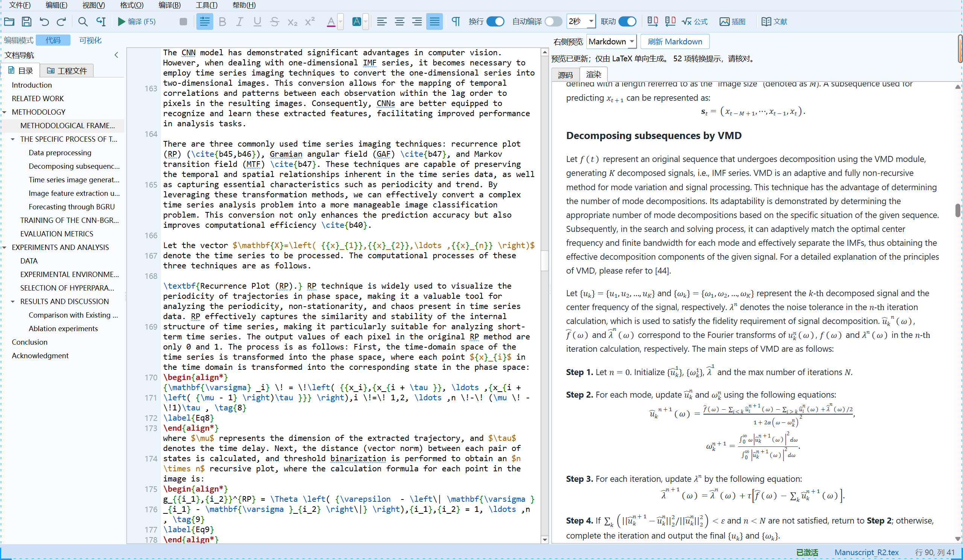Apply strikethrough formatting
Image resolution: width=963 pixels, height=560 pixels.
(274, 21)
